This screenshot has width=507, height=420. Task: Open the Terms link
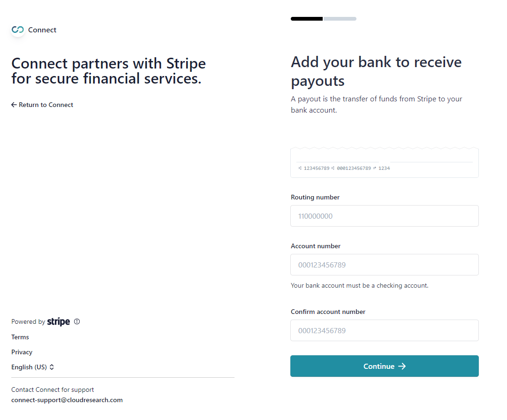tap(20, 337)
